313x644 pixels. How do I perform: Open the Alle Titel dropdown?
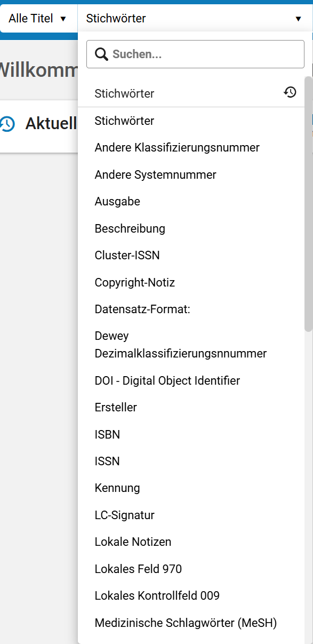tap(38, 19)
